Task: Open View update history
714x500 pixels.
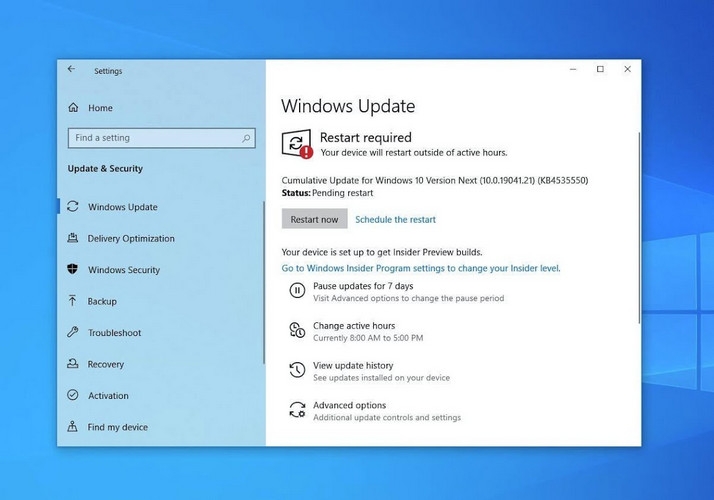Action: click(353, 365)
